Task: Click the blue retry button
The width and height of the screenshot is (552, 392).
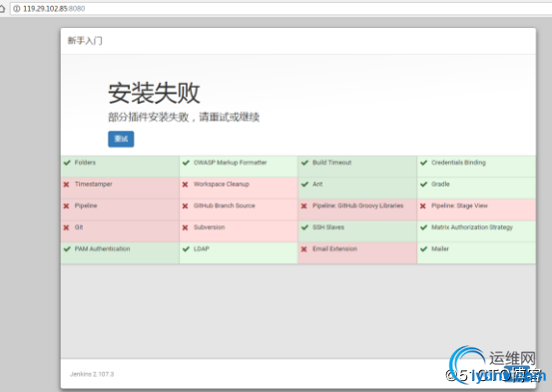Action: (x=121, y=139)
